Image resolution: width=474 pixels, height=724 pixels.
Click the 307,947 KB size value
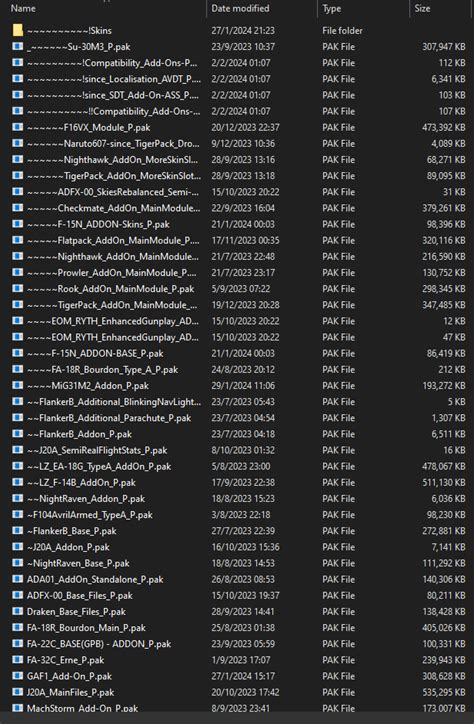point(444,47)
